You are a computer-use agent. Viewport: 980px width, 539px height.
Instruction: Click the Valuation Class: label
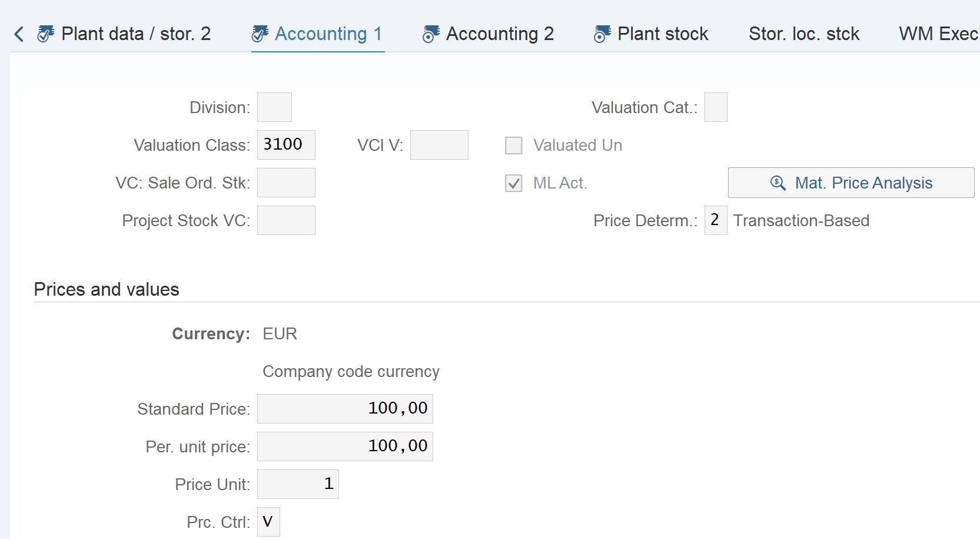tap(192, 146)
